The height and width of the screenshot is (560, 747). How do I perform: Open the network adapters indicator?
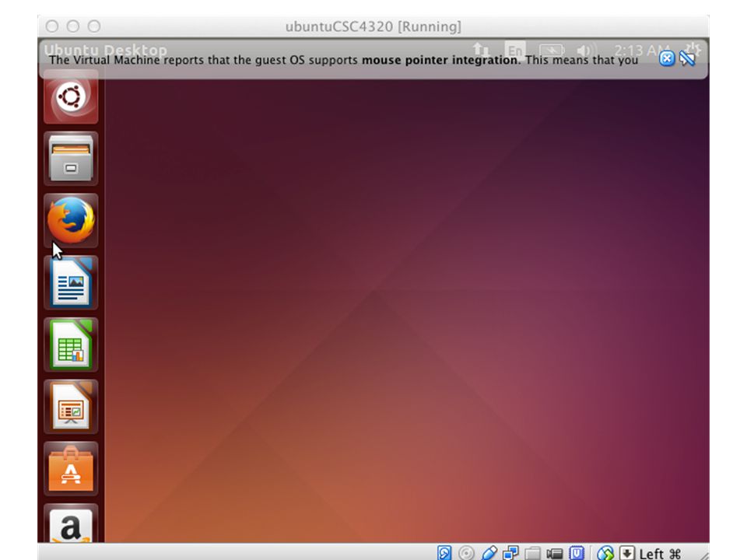pos(510,553)
